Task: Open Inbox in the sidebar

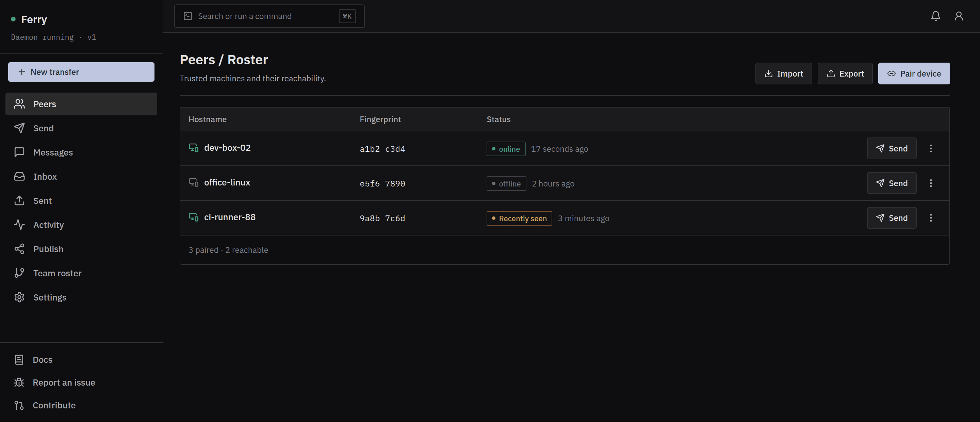Action: pos(81,177)
